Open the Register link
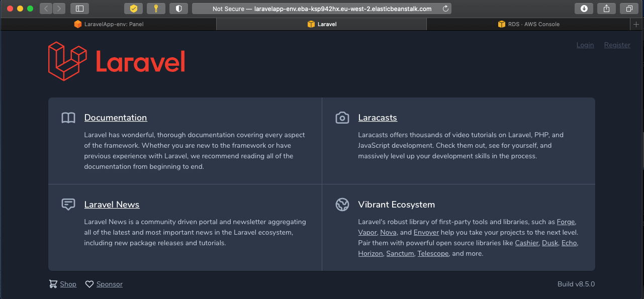 (x=617, y=45)
